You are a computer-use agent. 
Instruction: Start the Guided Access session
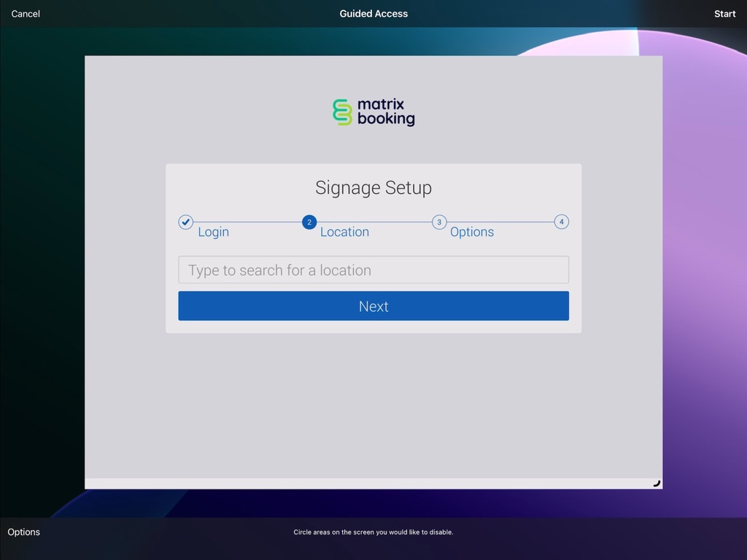pos(724,13)
